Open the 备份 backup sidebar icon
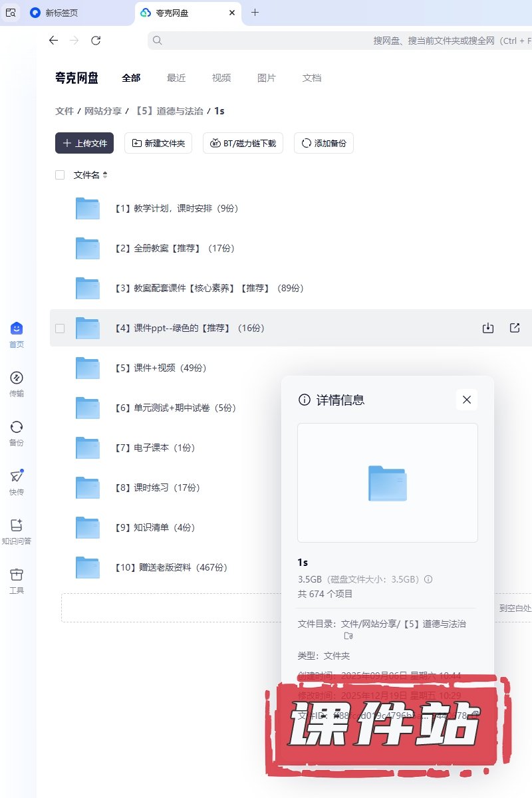Image resolution: width=532 pixels, height=798 pixels. [17, 427]
